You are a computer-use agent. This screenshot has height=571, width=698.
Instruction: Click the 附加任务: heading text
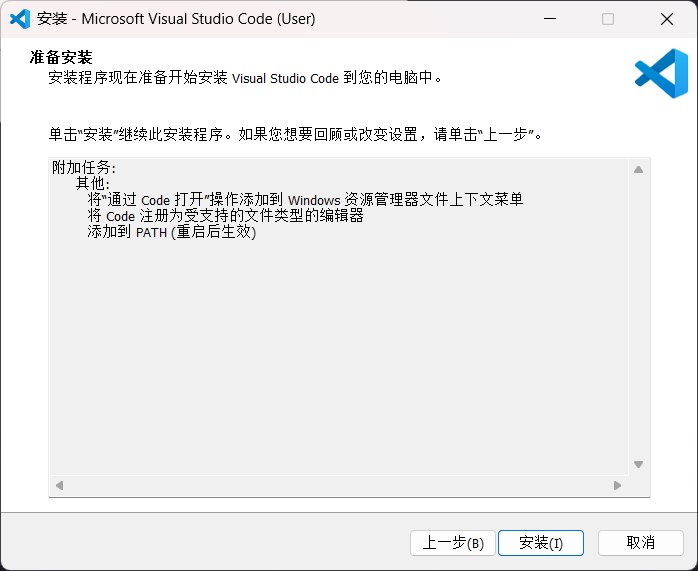click(84, 168)
